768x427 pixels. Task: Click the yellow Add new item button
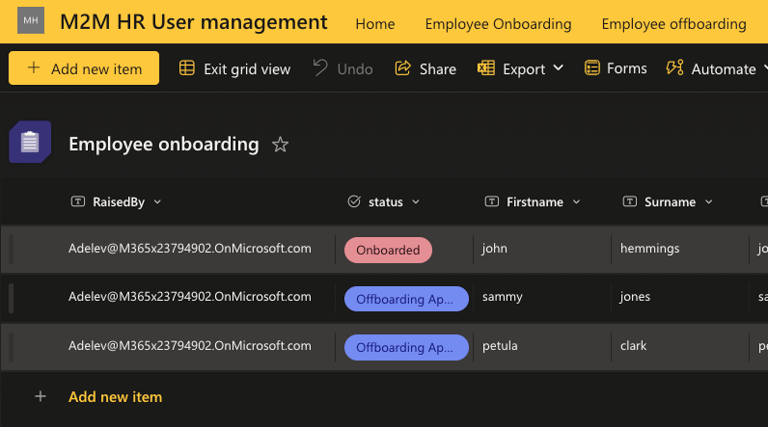pyautogui.click(x=84, y=68)
